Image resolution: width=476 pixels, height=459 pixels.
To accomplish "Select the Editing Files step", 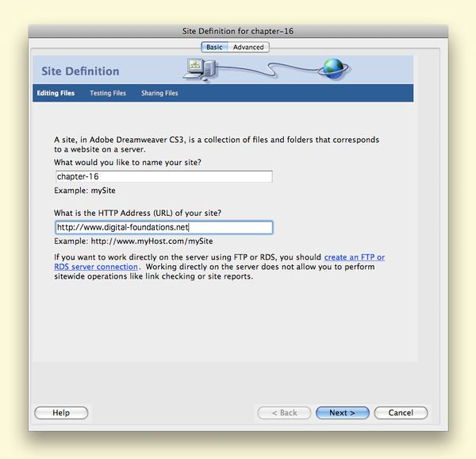I will coord(56,93).
